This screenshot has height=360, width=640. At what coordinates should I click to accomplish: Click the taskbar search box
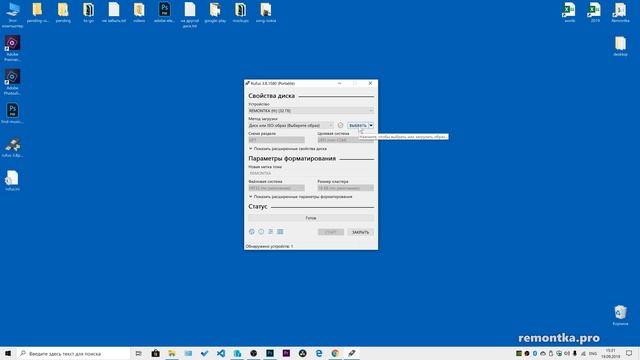point(73,353)
